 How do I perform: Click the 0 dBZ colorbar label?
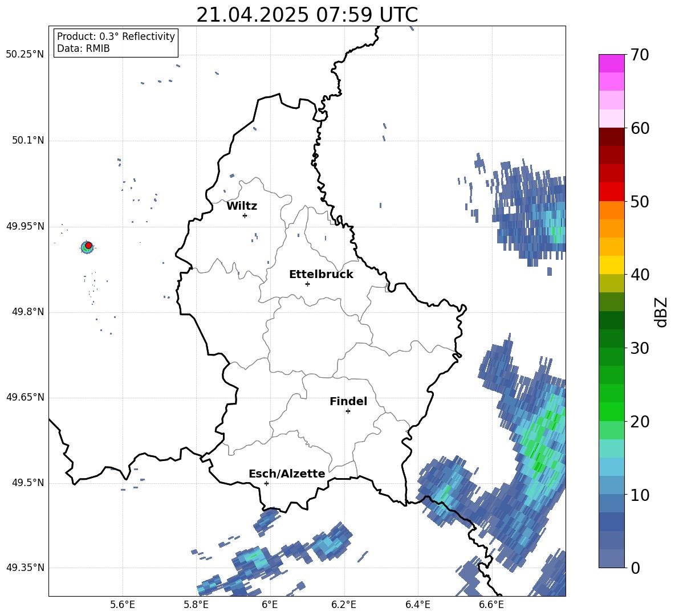pyautogui.click(x=635, y=568)
